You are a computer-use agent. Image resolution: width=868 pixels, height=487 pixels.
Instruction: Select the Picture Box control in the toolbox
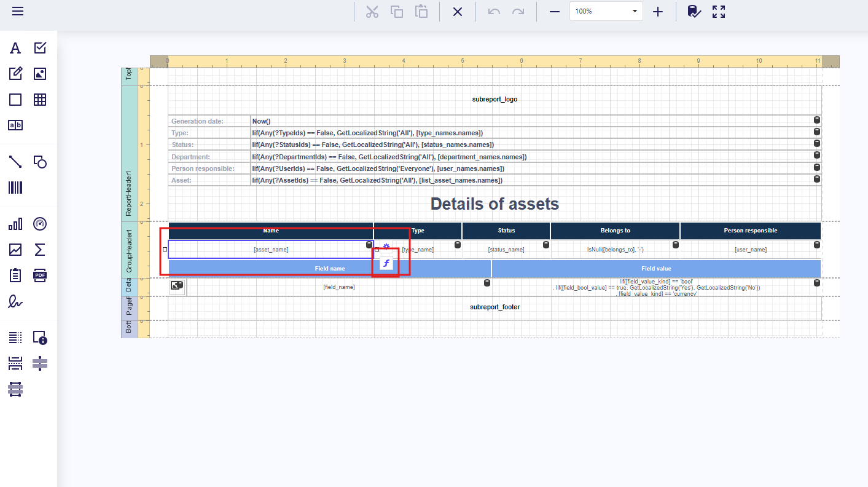pyautogui.click(x=40, y=74)
